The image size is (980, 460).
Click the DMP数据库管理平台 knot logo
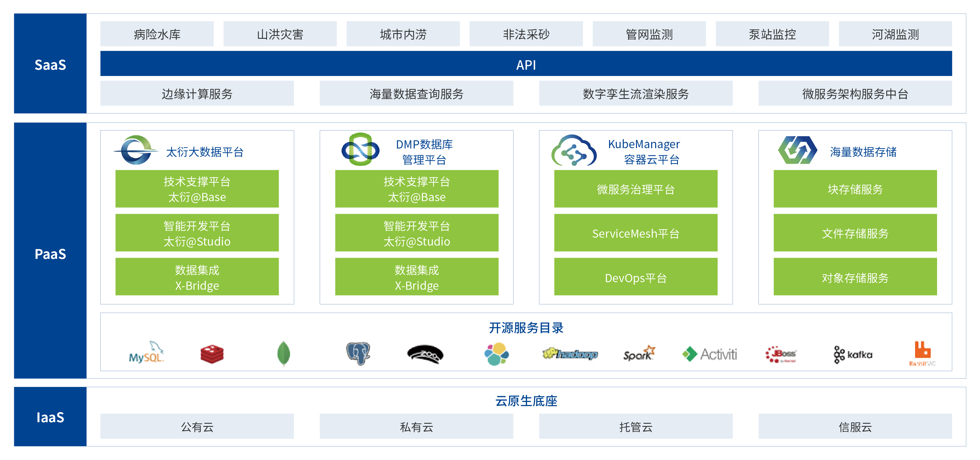[360, 149]
